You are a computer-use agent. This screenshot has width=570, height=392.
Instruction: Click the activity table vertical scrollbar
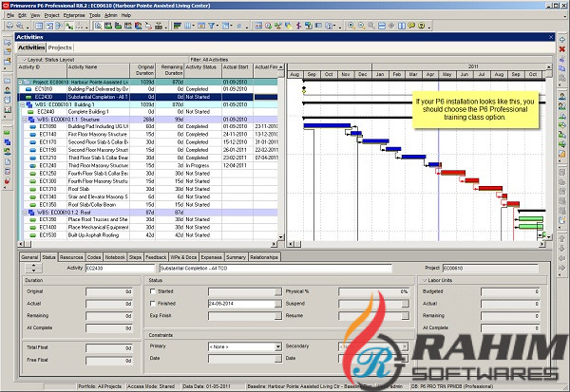[280, 152]
